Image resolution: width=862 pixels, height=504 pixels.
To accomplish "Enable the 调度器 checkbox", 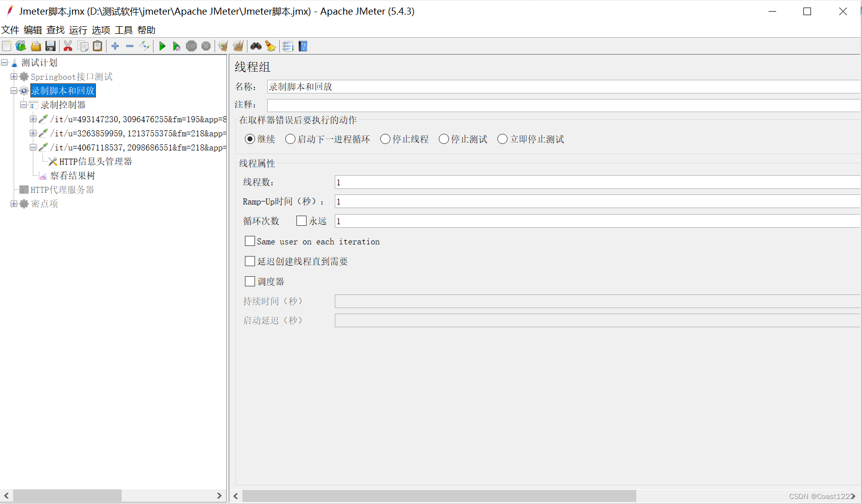I will pyautogui.click(x=250, y=281).
